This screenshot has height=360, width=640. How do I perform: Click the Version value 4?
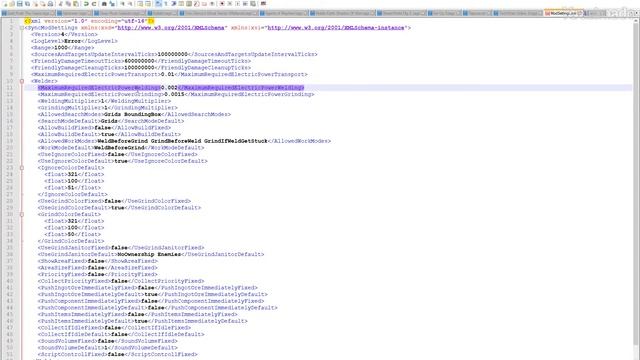pyautogui.click(x=62, y=34)
